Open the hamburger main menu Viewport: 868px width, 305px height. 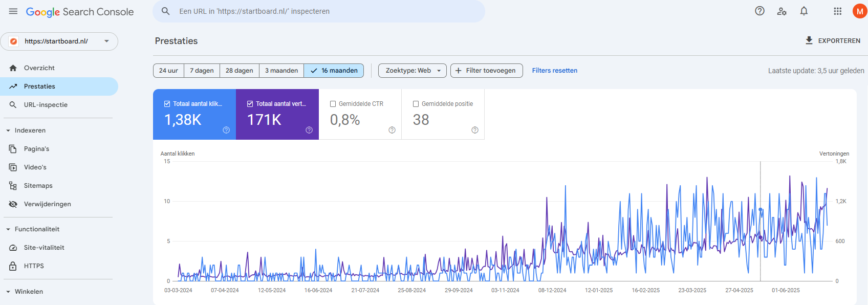pyautogui.click(x=13, y=11)
